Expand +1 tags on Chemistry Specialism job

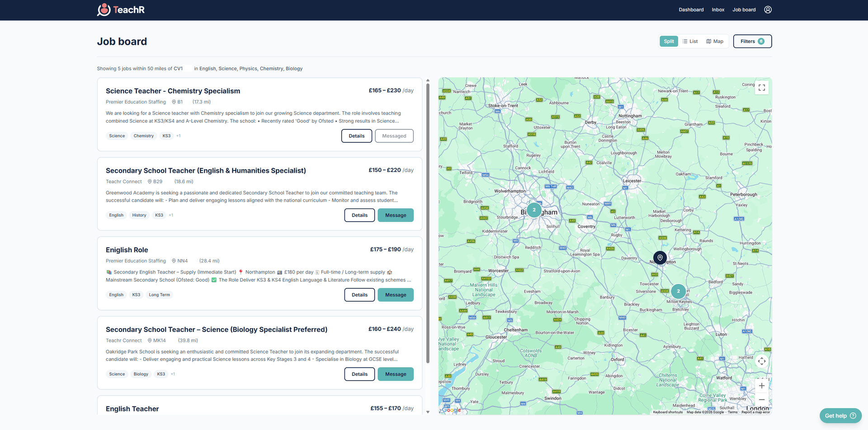178,136
